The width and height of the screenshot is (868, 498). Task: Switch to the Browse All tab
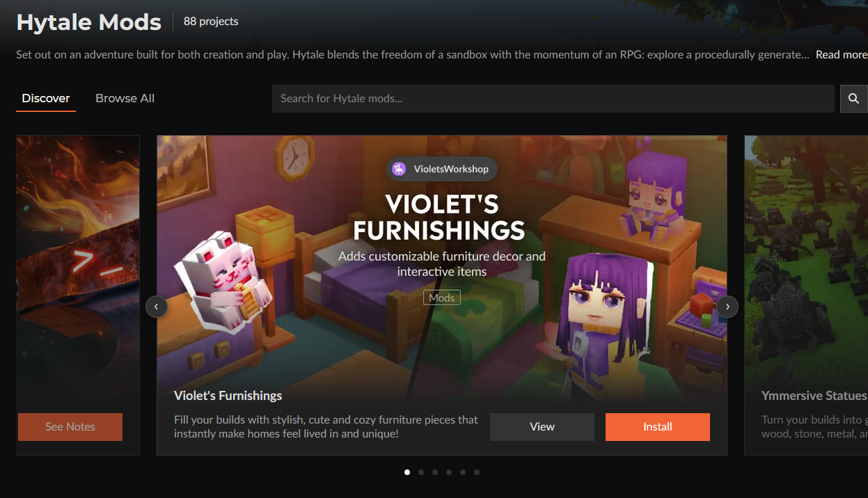125,98
